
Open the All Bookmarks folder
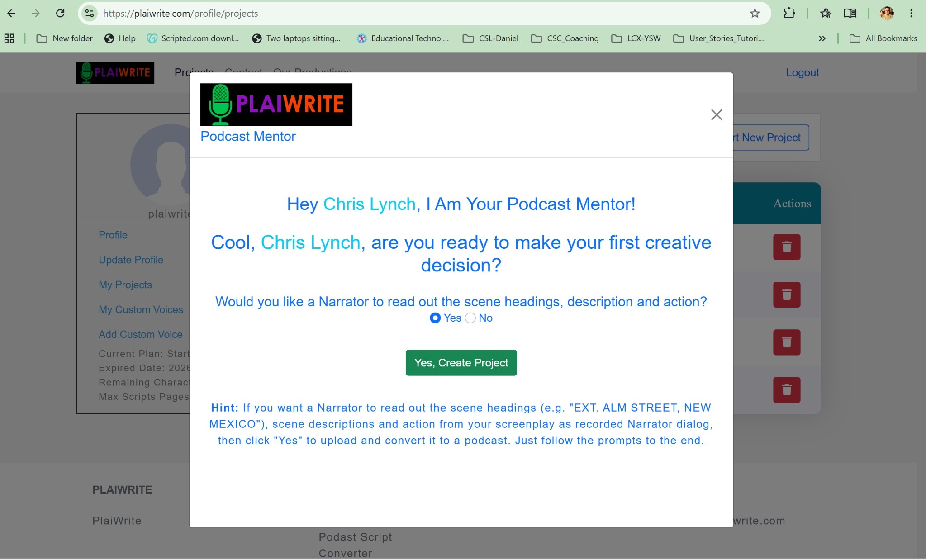(883, 38)
